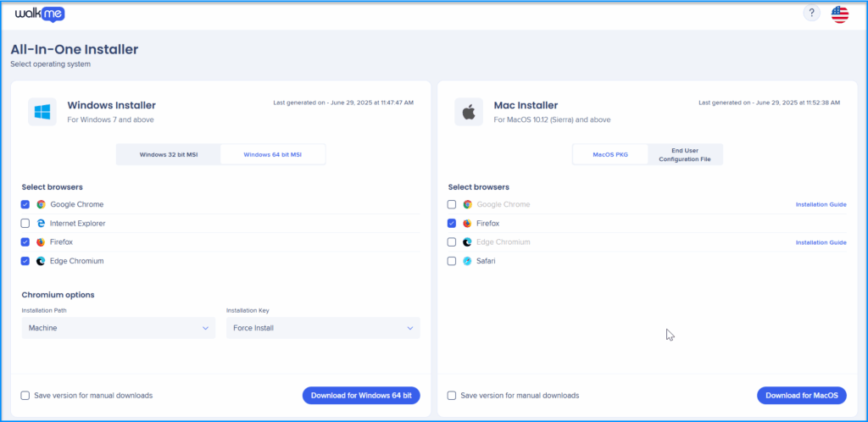Screen dimensions: 868x422
Task: Select the Windows 64 bit MSI tab
Action: [x=273, y=155]
